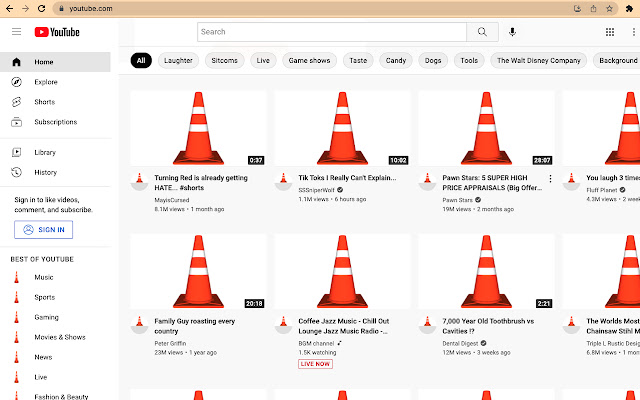640x400 pixels.
Task: Open Gaming under Best of YouTube
Action: point(55,318)
